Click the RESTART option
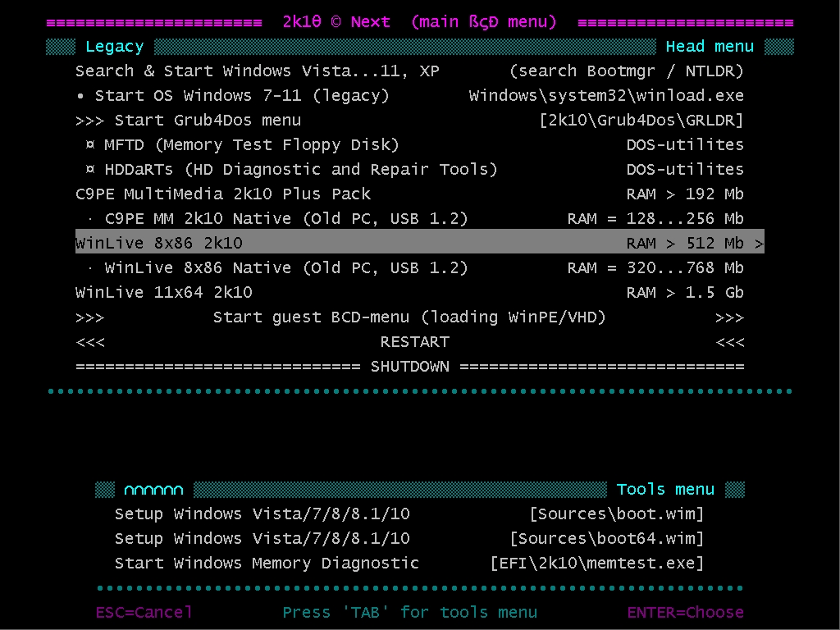The width and height of the screenshot is (840, 630). click(414, 342)
